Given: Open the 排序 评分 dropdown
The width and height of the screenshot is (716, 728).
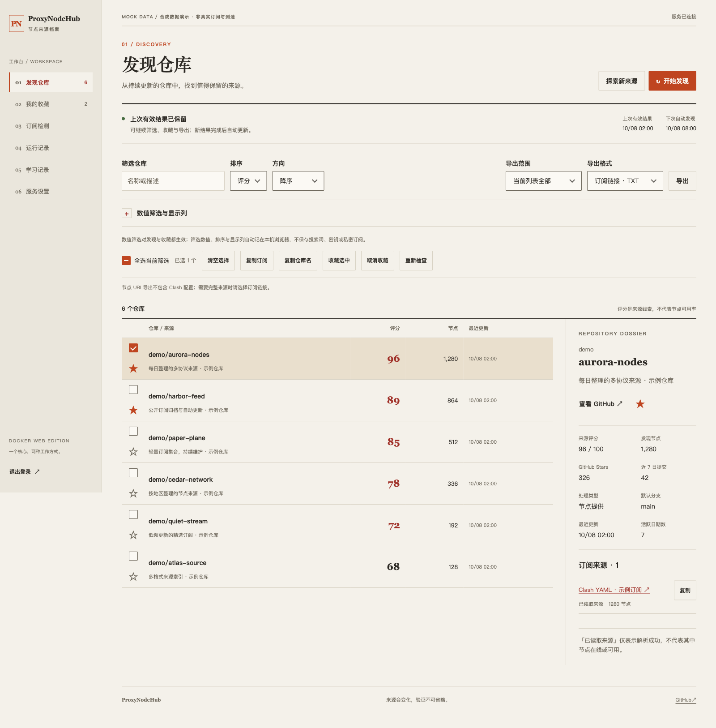Looking at the screenshot, I should (248, 181).
